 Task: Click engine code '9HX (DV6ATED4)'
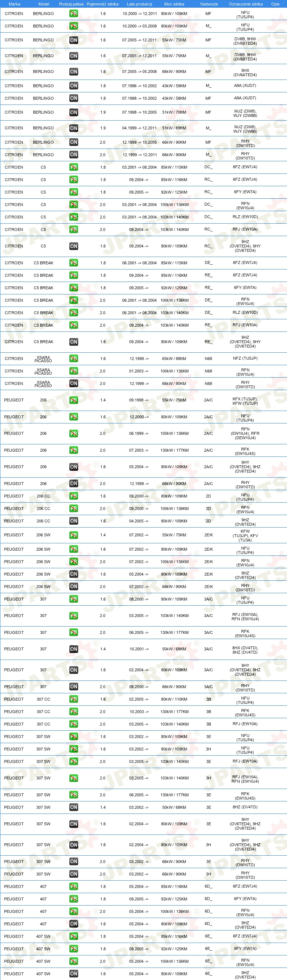pos(245,73)
